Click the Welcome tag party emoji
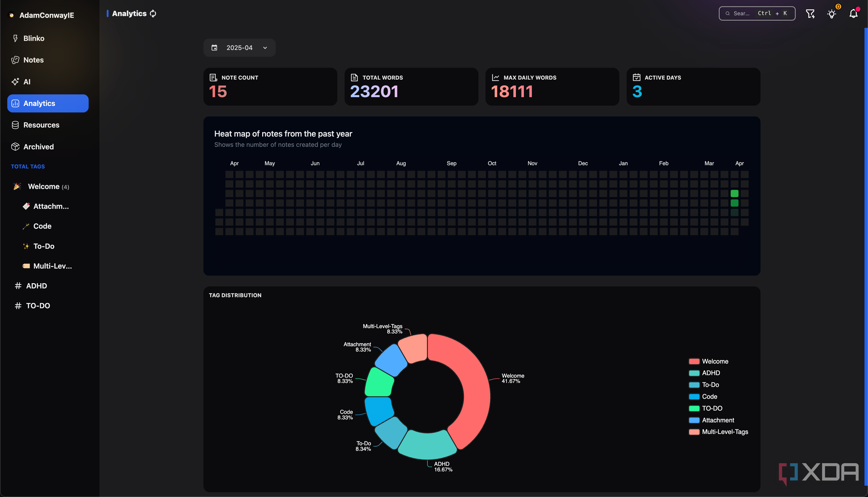Image resolution: width=868 pixels, height=497 pixels. click(x=17, y=186)
